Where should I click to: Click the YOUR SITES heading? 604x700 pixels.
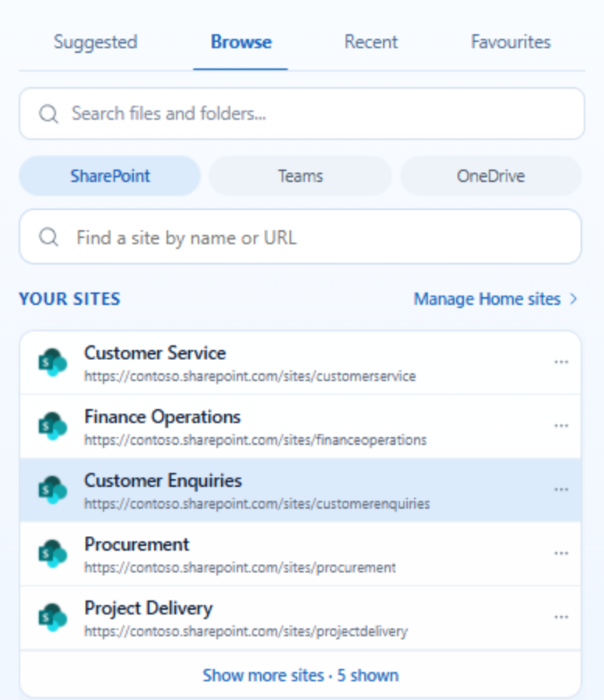(x=70, y=299)
